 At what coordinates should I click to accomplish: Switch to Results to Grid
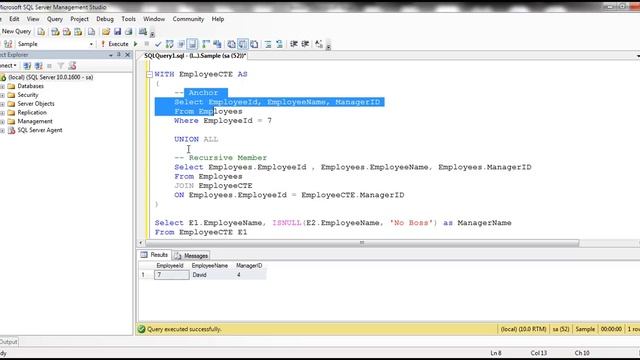[243, 44]
